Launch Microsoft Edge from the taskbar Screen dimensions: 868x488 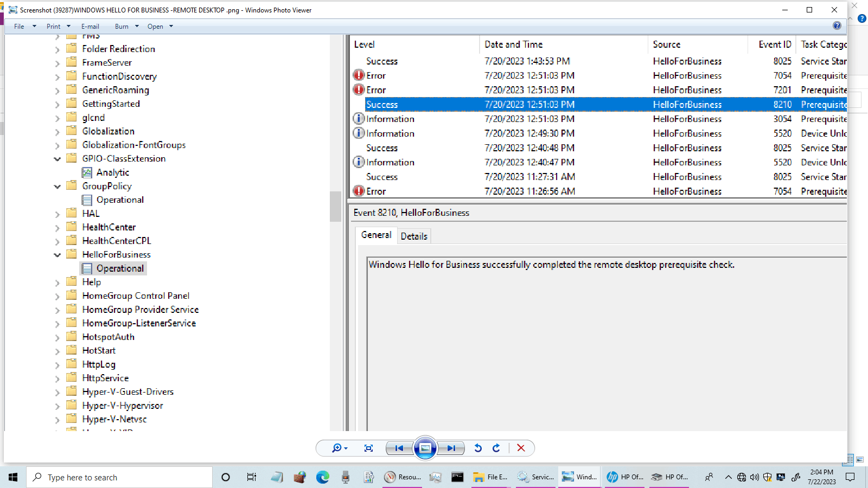point(323,477)
